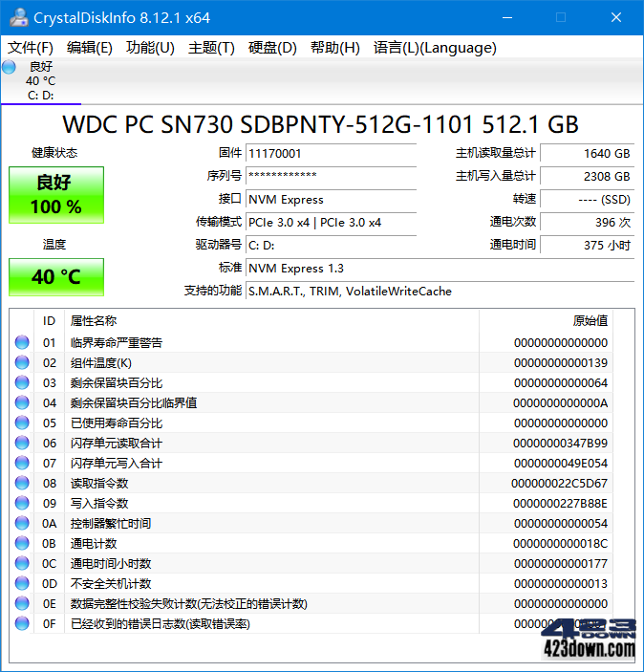Open the 帮助(H) menu
644x672 pixels.
pyautogui.click(x=335, y=48)
